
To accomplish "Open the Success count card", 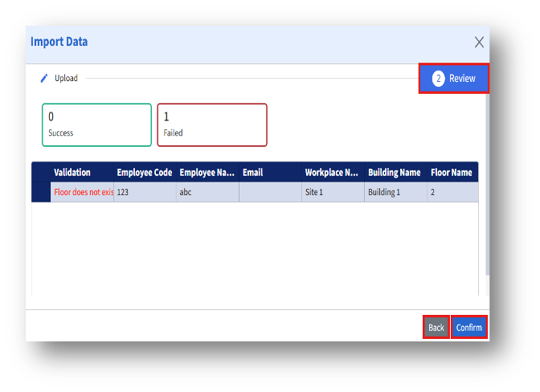I will pos(96,125).
